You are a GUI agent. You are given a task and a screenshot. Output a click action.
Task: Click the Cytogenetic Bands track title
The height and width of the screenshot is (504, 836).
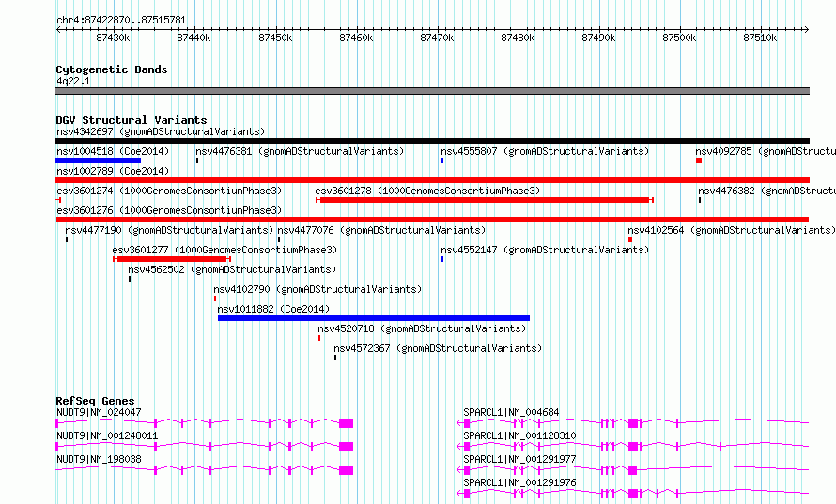(x=112, y=69)
